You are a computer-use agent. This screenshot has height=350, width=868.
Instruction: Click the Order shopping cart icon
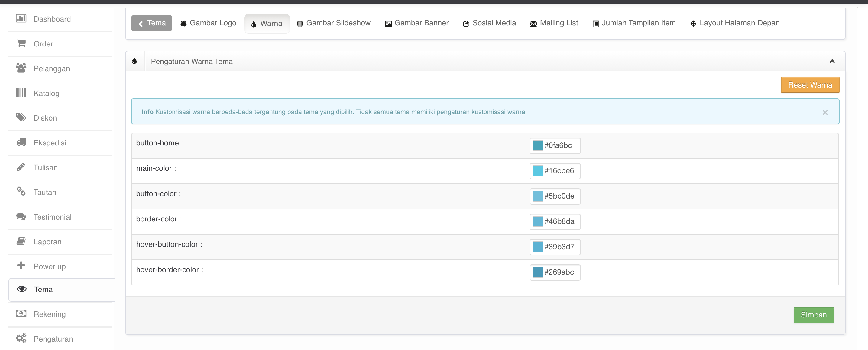click(21, 43)
